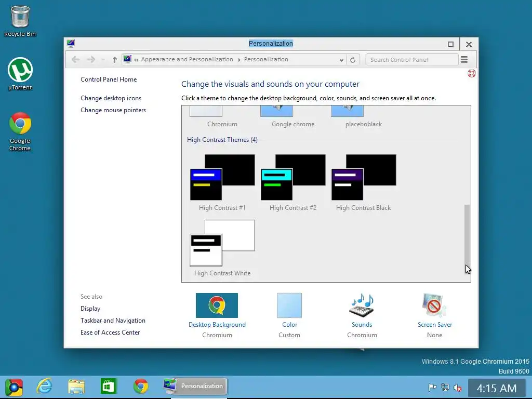Open Change desktop icons link
Image resolution: width=532 pixels, height=399 pixels.
coord(111,98)
